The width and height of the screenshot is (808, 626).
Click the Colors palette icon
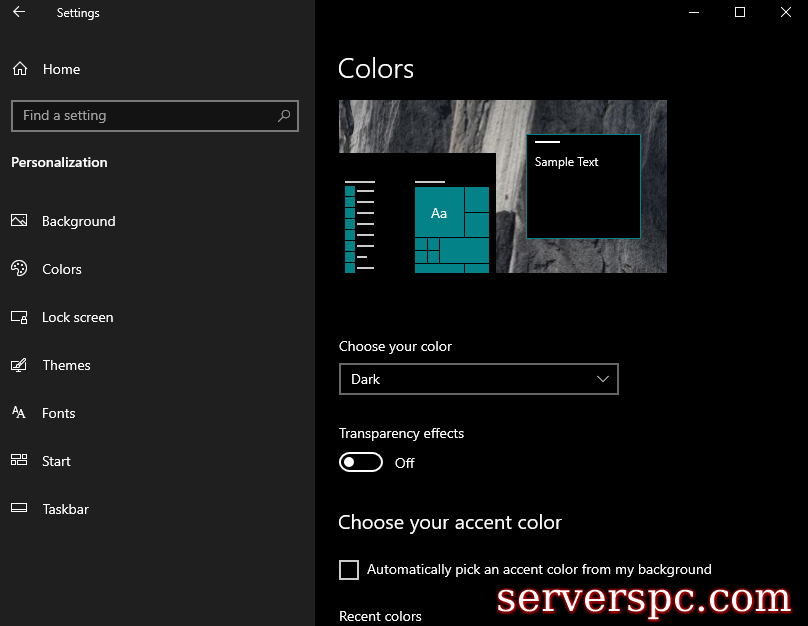19,269
